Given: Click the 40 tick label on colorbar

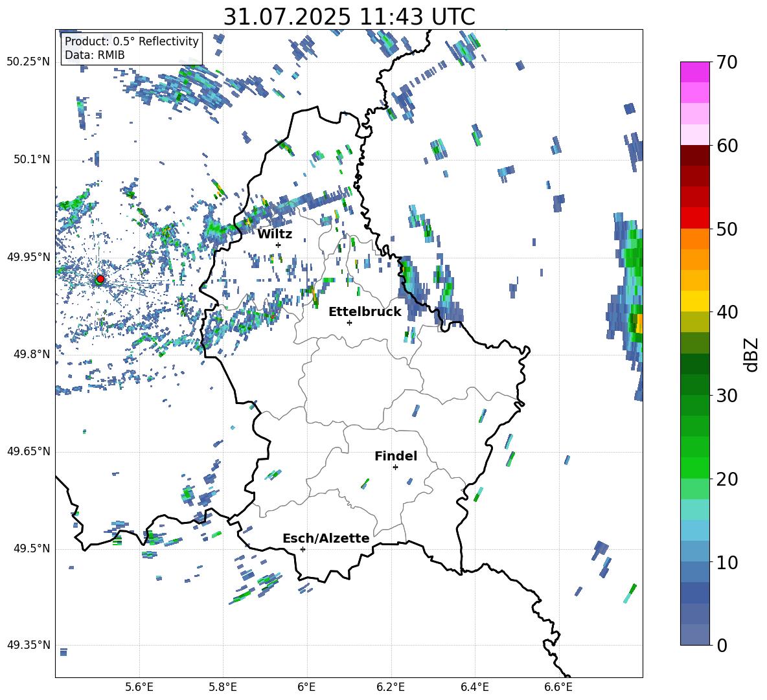Looking at the screenshot, I should tap(726, 312).
